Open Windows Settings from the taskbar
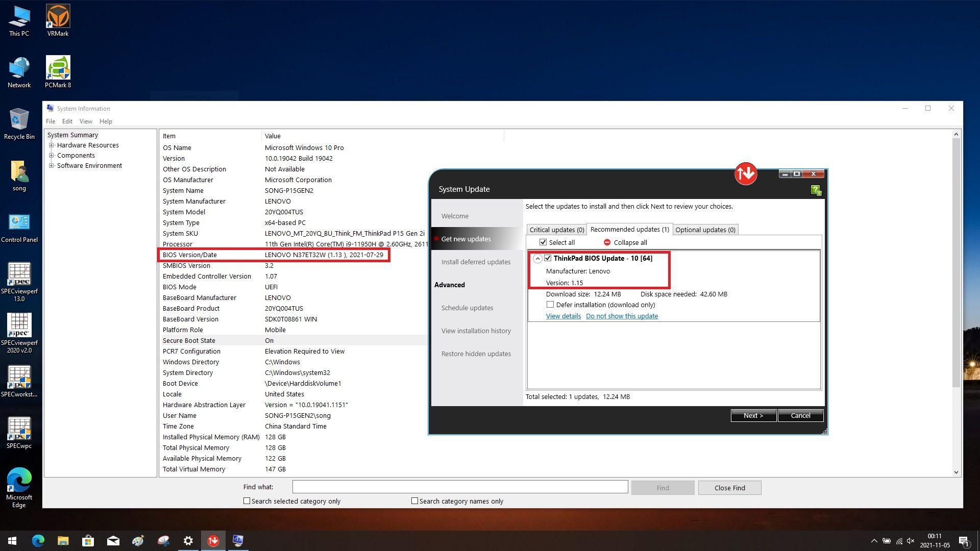The width and height of the screenshot is (980, 551). (x=188, y=540)
